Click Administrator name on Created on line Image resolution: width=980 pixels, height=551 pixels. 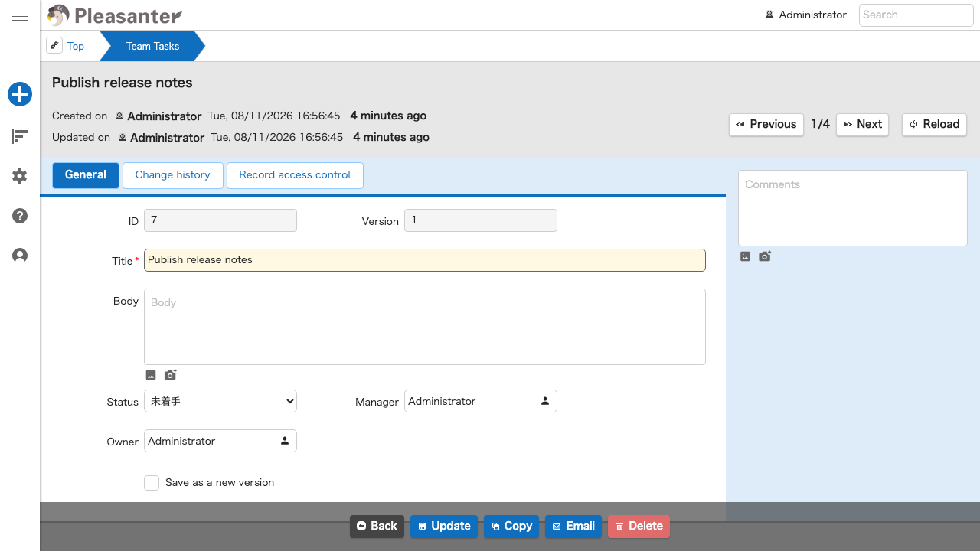(165, 116)
